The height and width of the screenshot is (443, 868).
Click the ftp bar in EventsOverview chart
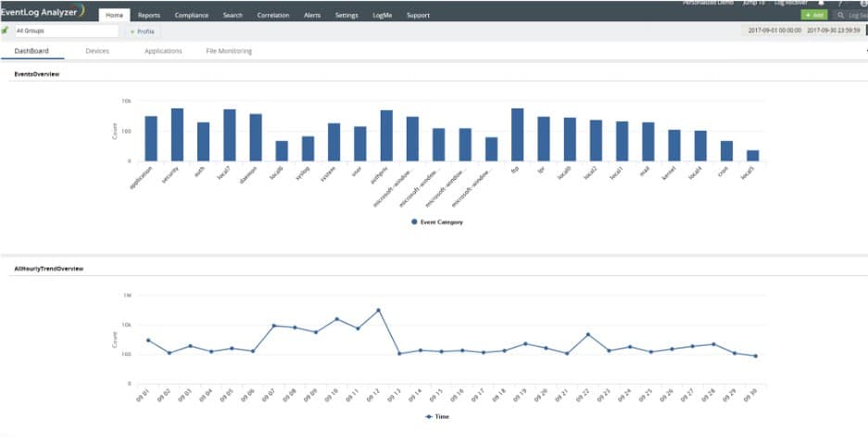(517, 134)
